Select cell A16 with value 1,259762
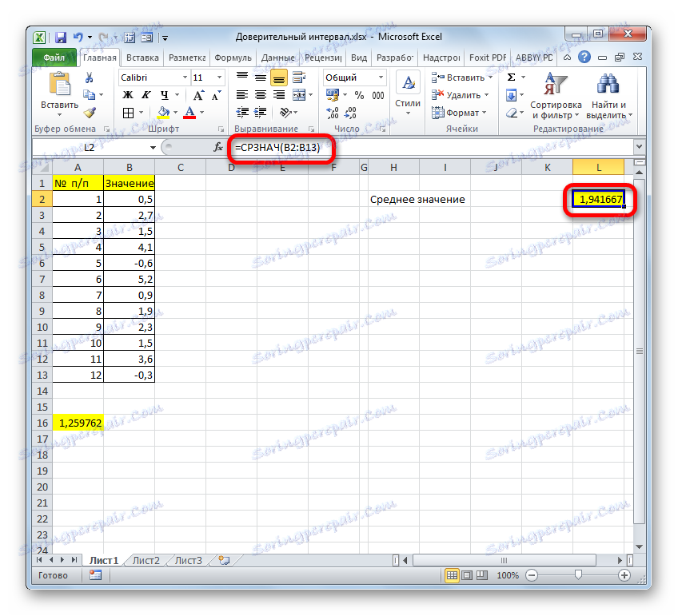The width and height of the screenshot is (678, 616). 78,423
